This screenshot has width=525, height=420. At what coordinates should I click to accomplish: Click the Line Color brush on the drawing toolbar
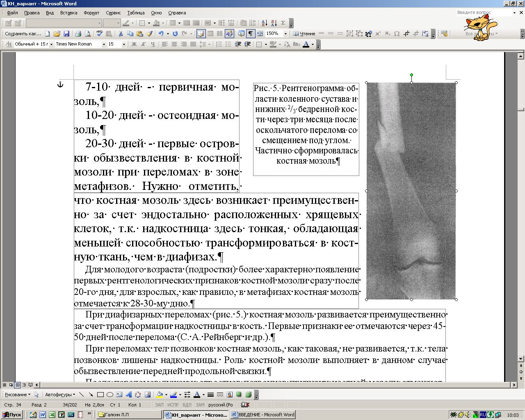[x=173, y=395]
